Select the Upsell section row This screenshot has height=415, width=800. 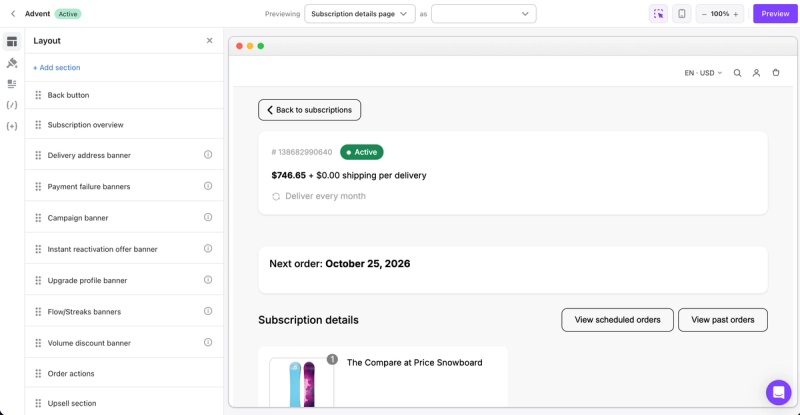[x=124, y=403]
